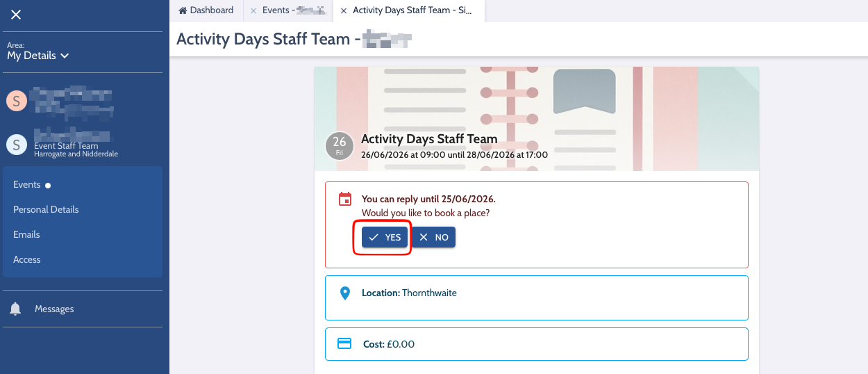The image size is (868, 374).
Task: Open Events in the sidebar menu
Action: (x=27, y=184)
